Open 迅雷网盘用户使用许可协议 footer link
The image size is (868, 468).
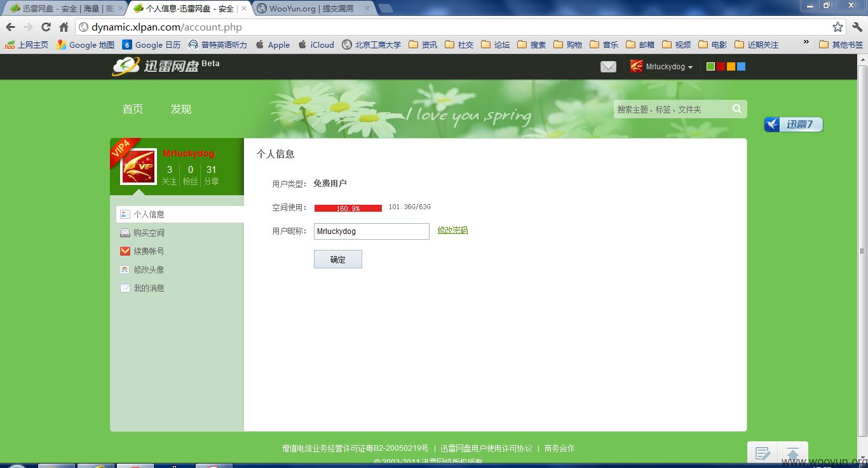(487, 448)
